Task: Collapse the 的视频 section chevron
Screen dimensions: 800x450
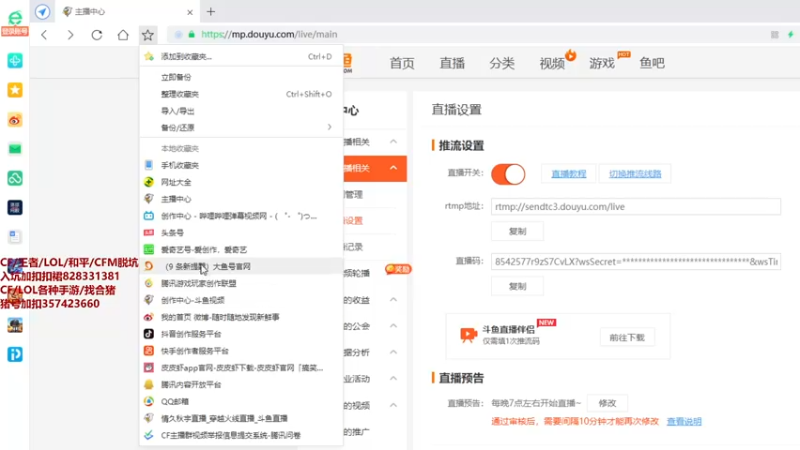Action: [x=393, y=405]
